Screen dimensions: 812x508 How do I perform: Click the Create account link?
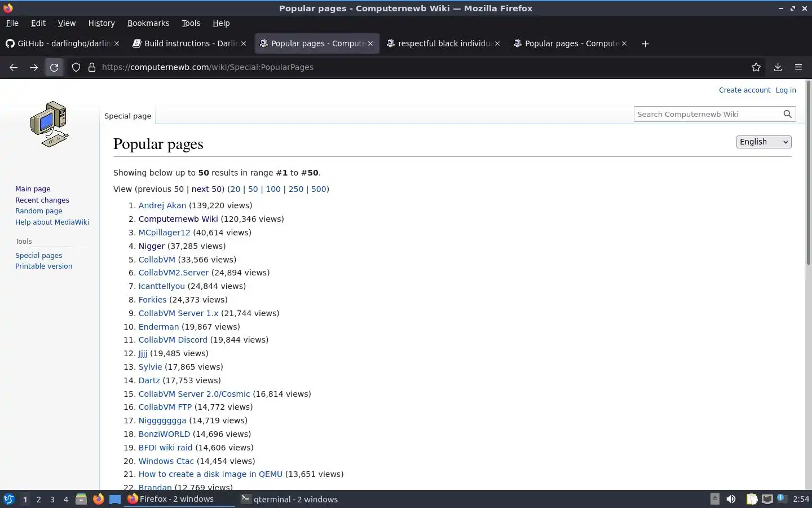point(744,90)
